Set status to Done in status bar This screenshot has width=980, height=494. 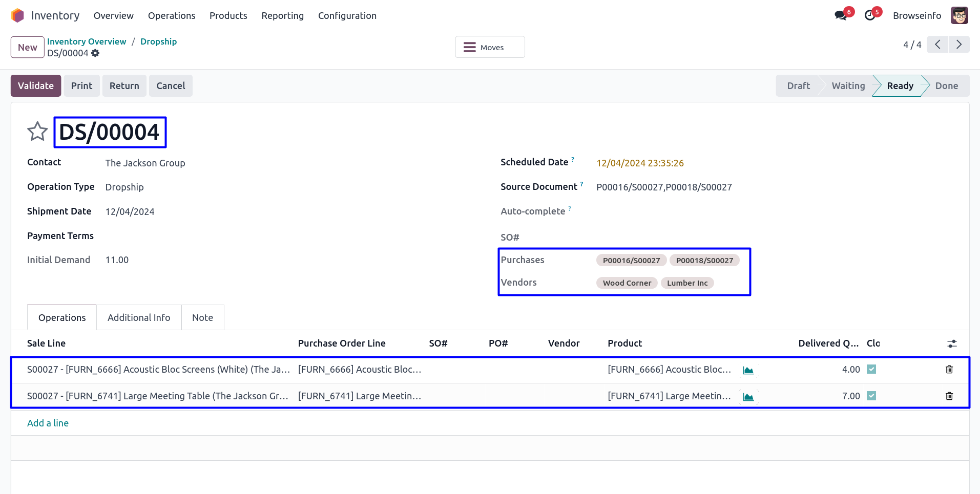pos(946,86)
